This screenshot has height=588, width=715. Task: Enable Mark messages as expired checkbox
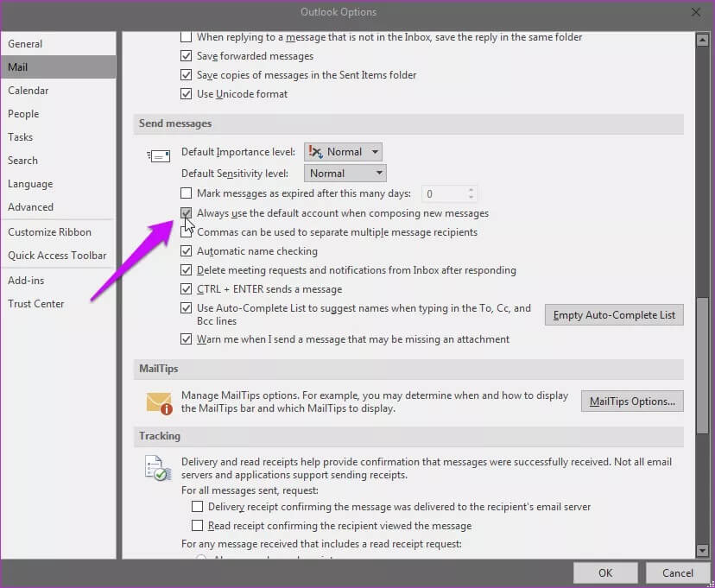tap(186, 193)
